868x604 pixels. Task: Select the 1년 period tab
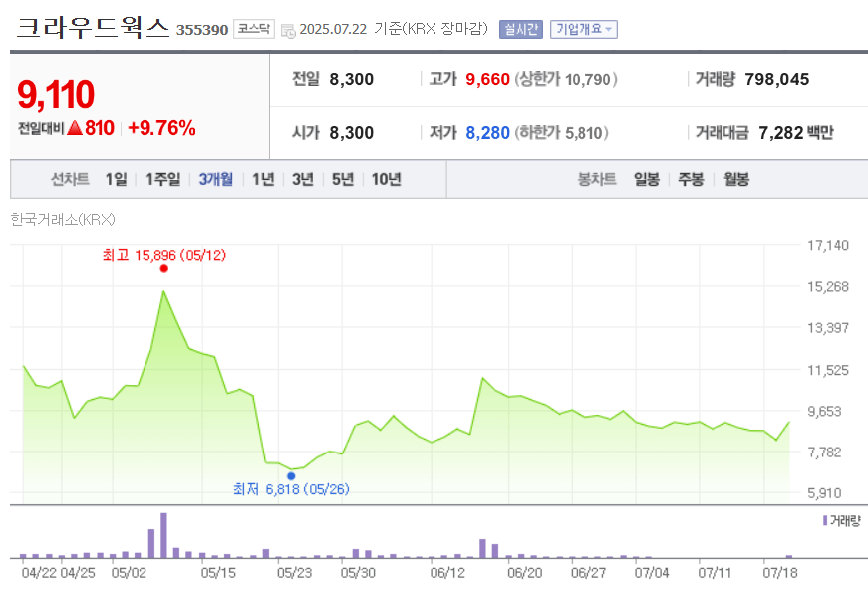tap(263, 178)
